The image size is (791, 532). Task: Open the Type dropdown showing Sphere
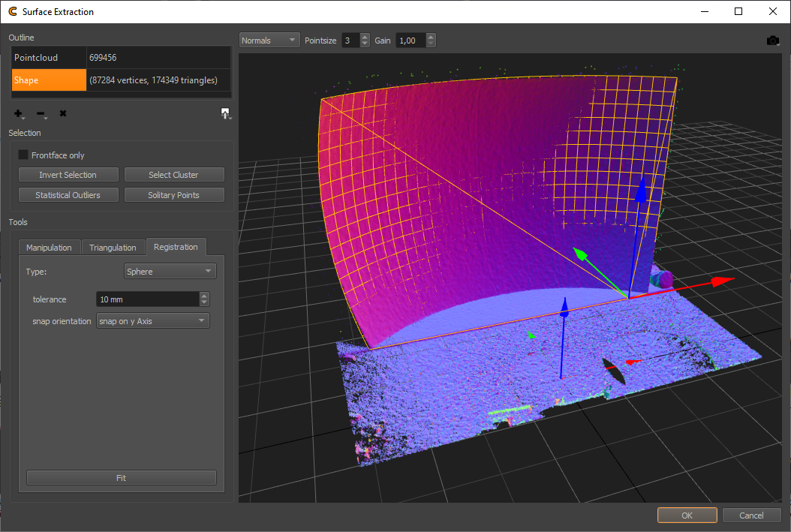tap(170, 272)
